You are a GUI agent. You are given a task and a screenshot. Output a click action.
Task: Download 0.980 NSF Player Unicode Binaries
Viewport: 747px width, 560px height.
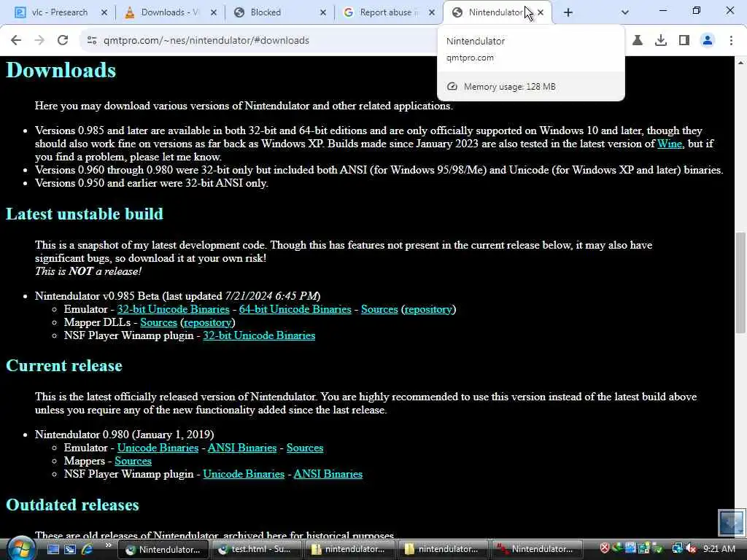click(x=244, y=474)
